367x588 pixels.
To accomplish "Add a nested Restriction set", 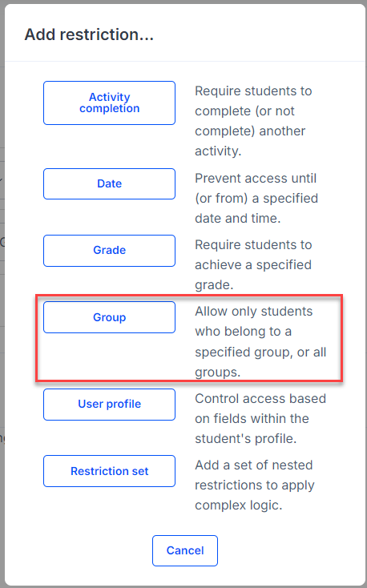I will [x=109, y=471].
